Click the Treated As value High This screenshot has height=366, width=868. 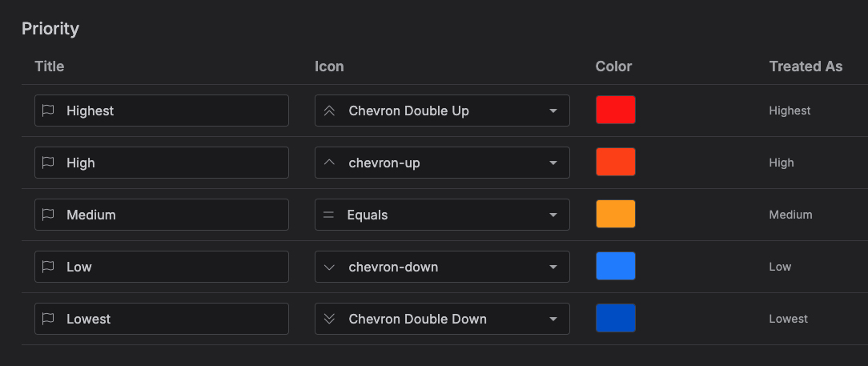point(782,163)
